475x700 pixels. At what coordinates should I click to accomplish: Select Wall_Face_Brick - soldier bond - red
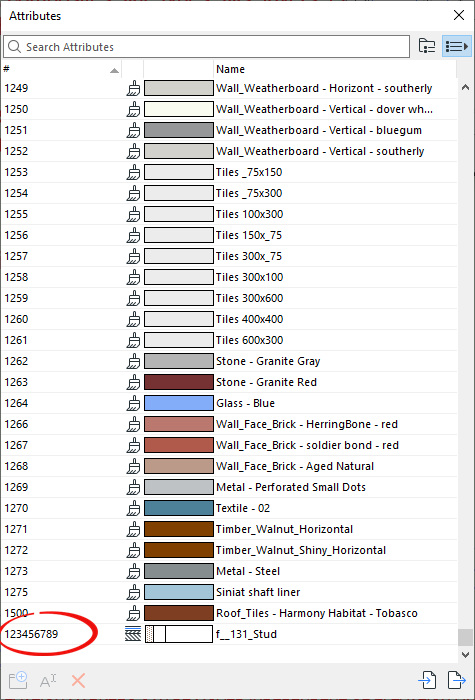229,445
